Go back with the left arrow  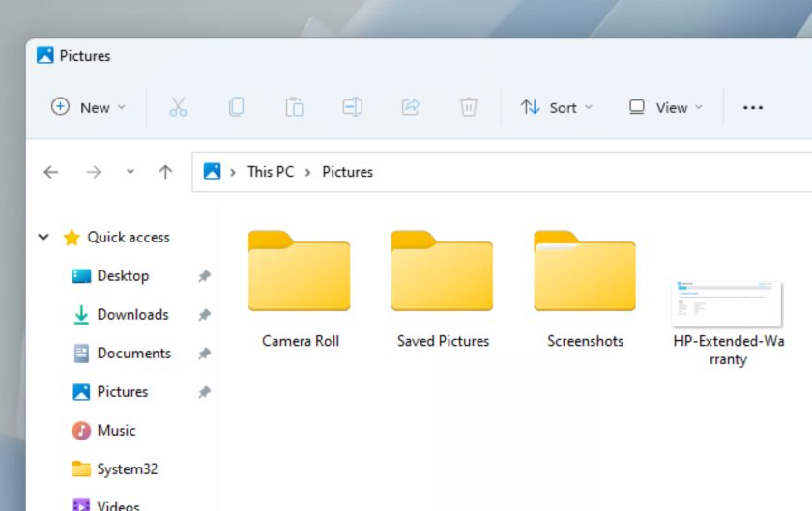(51, 172)
